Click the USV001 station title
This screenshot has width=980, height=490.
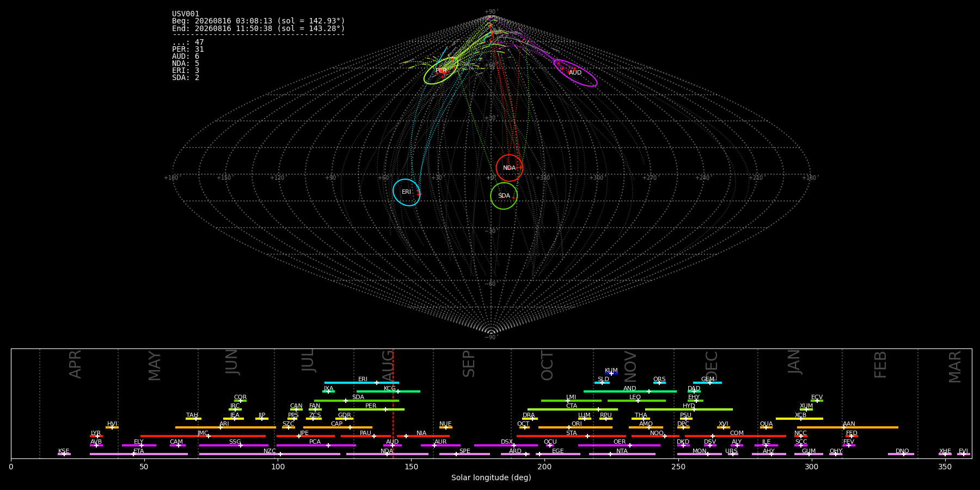[186, 14]
